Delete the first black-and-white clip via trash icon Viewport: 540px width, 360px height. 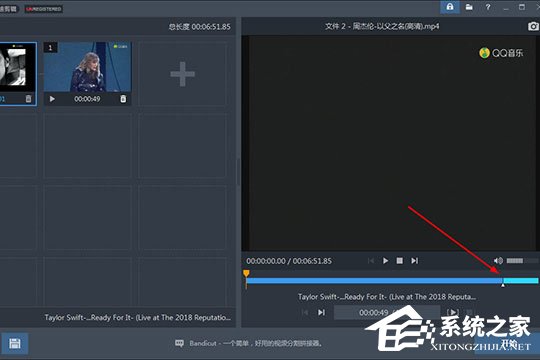pos(28,99)
